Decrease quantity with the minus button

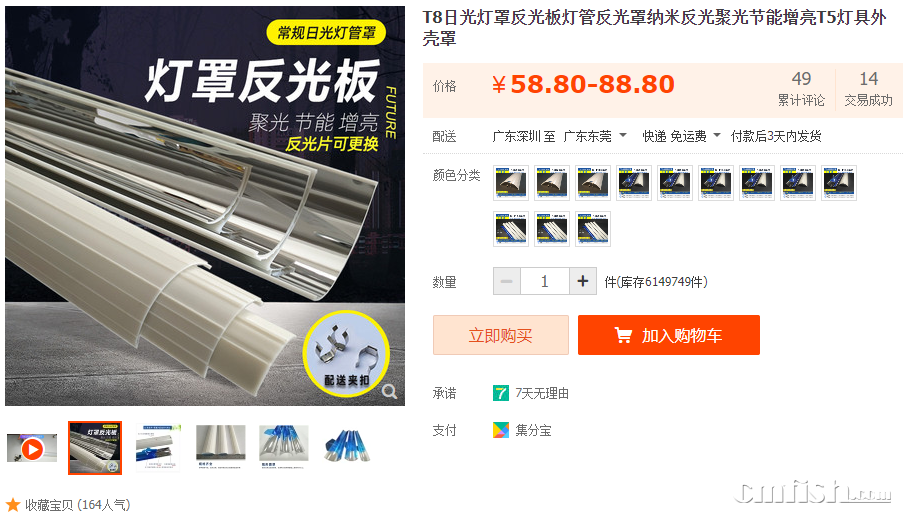pyautogui.click(x=507, y=282)
